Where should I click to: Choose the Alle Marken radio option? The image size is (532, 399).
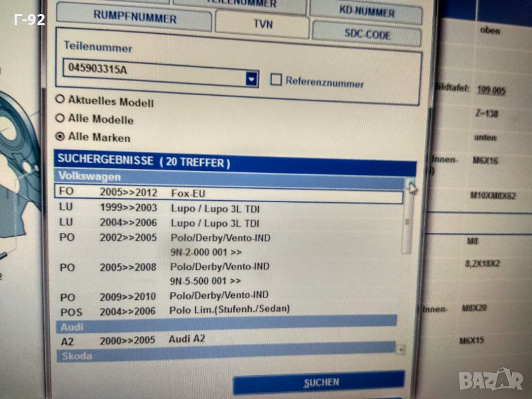(x=61, y=136)
